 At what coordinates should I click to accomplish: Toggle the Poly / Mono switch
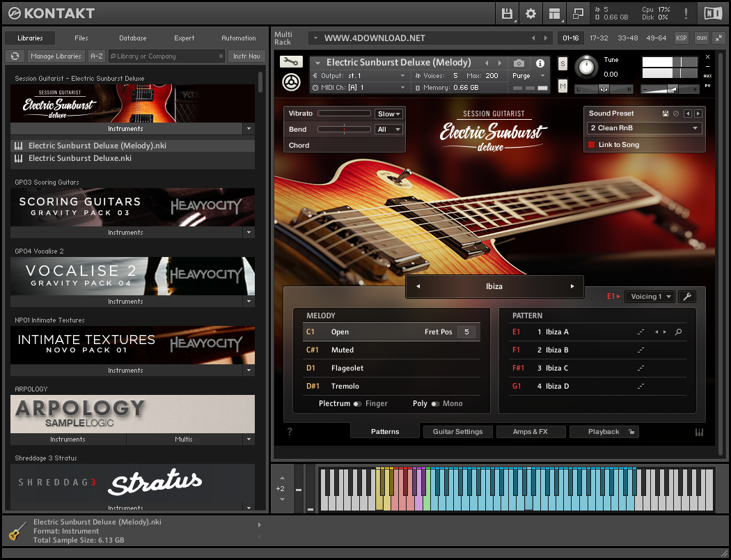tap(435, 404)
